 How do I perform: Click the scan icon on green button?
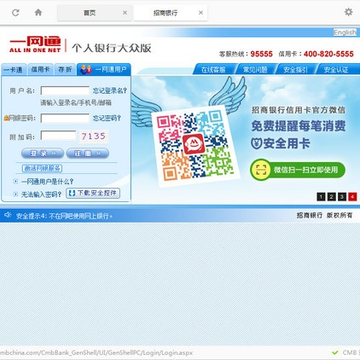[261, 170]
